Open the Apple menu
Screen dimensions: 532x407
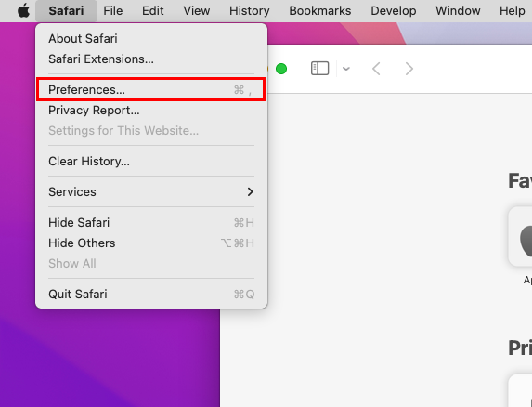pos(23,11)
